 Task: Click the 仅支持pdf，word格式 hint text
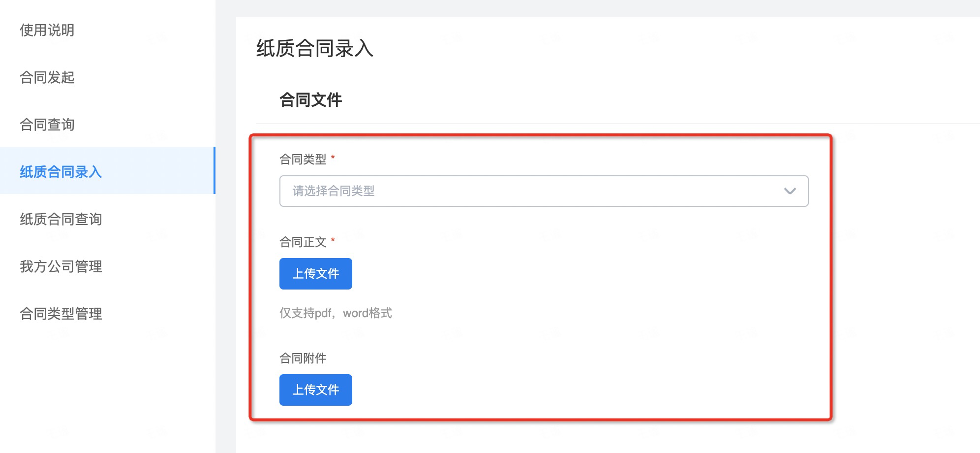[x=336, y=313]
